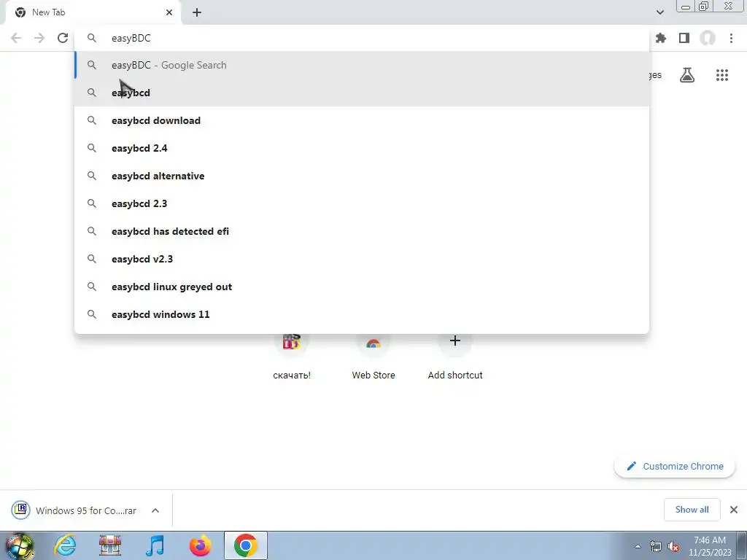Select the 'easyBDC - Google Search' suggestion

(x=362, y=65)
